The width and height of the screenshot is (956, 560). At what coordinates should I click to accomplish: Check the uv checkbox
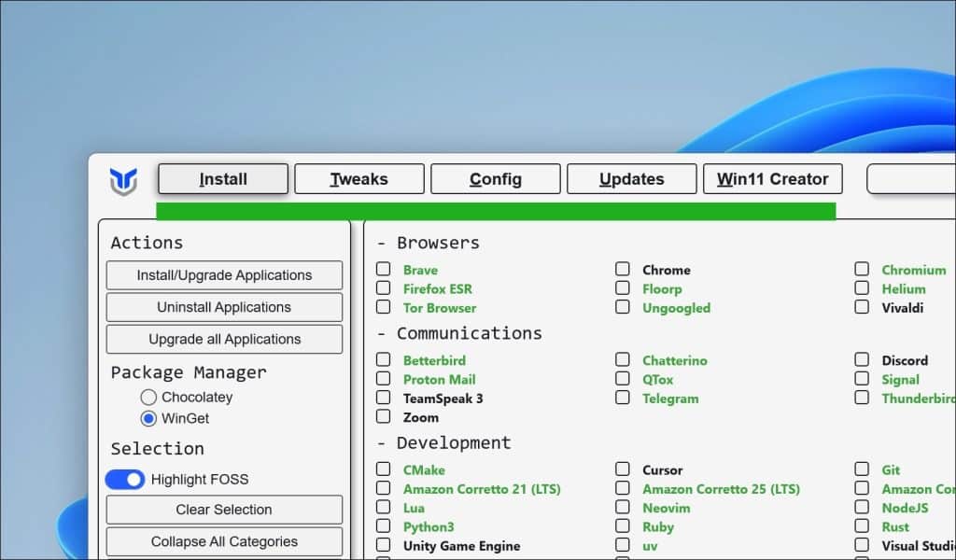[x=622, y=544]
